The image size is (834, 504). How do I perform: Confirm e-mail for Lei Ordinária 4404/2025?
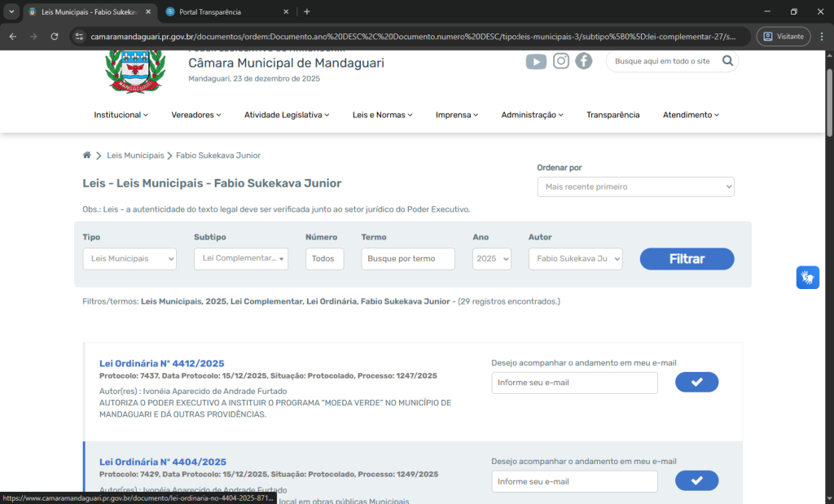coord(696,481)
